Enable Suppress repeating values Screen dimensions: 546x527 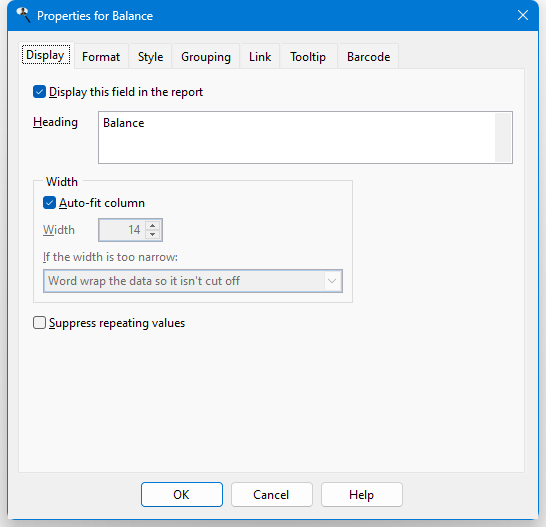point(39,323)
